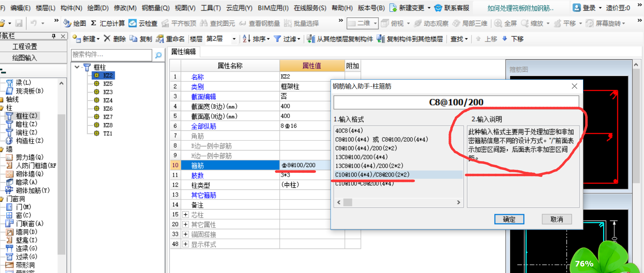The width and height of the screenshot is (644, 273).
Task: Close the 钢筋输入助手 dialog
Action: (574, 86)
